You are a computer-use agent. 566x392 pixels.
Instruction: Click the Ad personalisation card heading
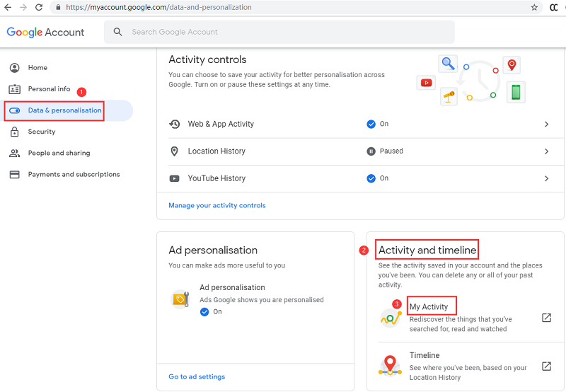click(x=213, y=250)
